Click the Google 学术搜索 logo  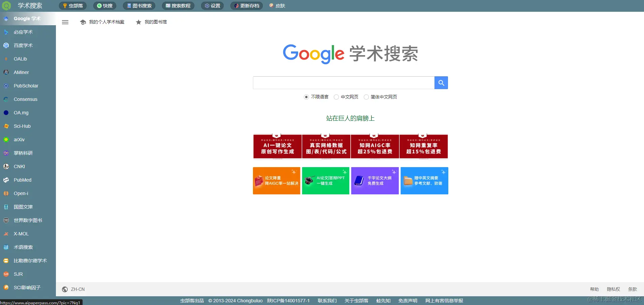pos(350,54)
